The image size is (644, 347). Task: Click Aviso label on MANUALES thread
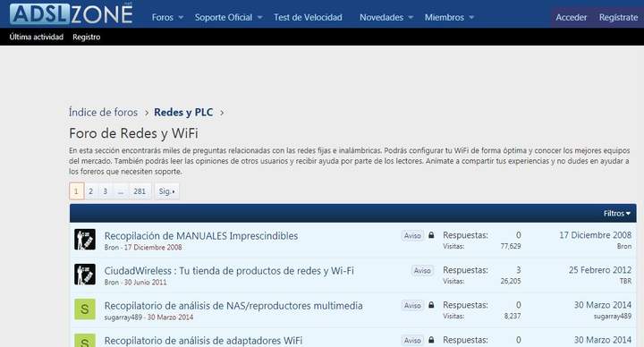tap(412, 235)
